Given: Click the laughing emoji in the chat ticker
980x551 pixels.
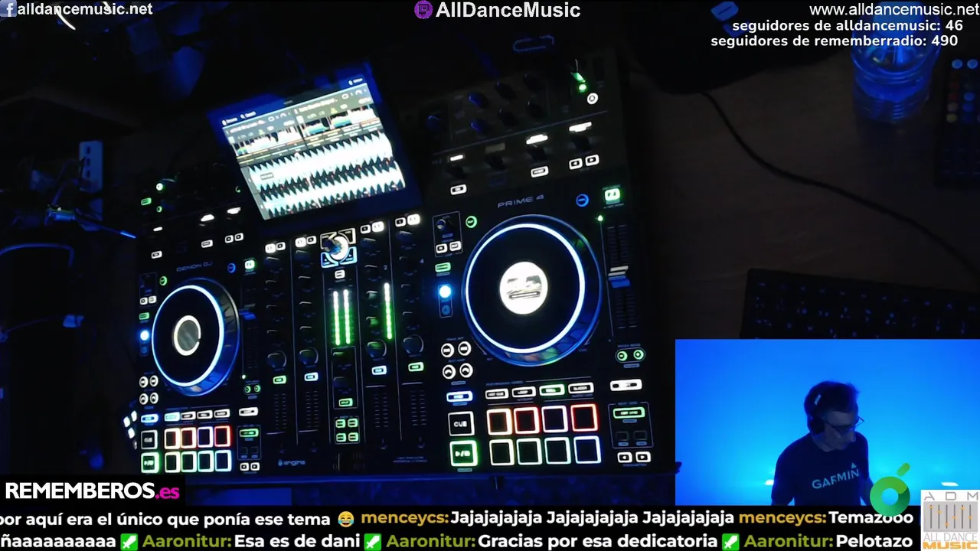Looking at the screenshot, I should [345, 519].
